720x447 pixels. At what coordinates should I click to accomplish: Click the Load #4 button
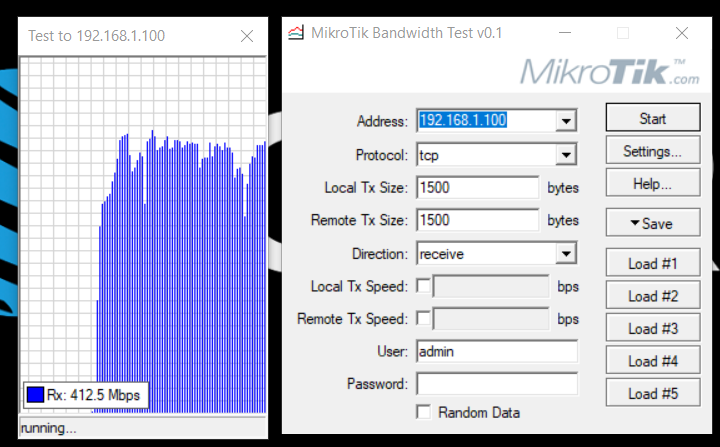(653, 361)
